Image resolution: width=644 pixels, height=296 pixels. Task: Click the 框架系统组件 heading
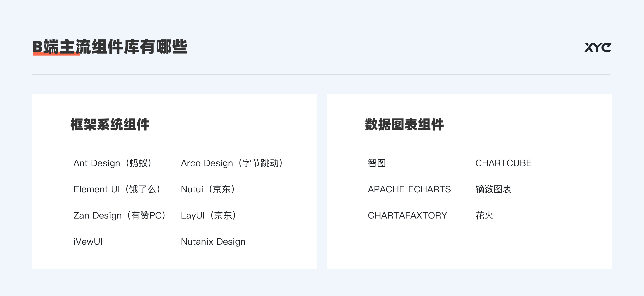(110, 125)
